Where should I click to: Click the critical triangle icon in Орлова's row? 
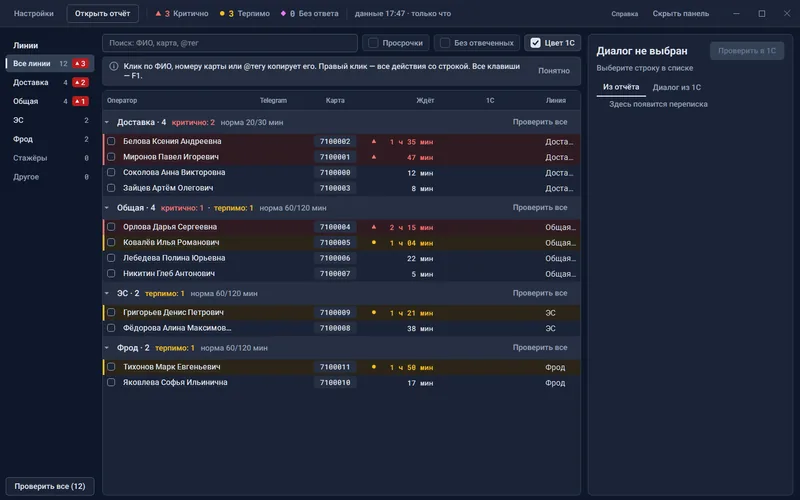[x=373, y=227]
